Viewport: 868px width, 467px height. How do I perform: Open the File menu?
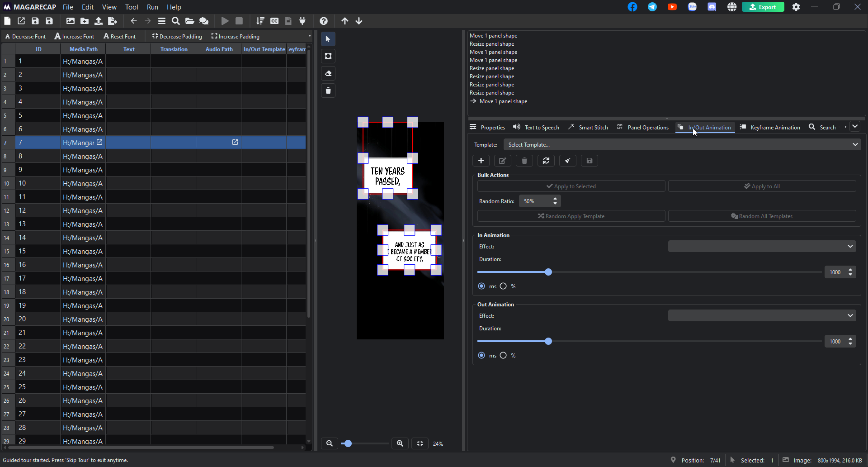pyautogui.click(x=68, y=7)
